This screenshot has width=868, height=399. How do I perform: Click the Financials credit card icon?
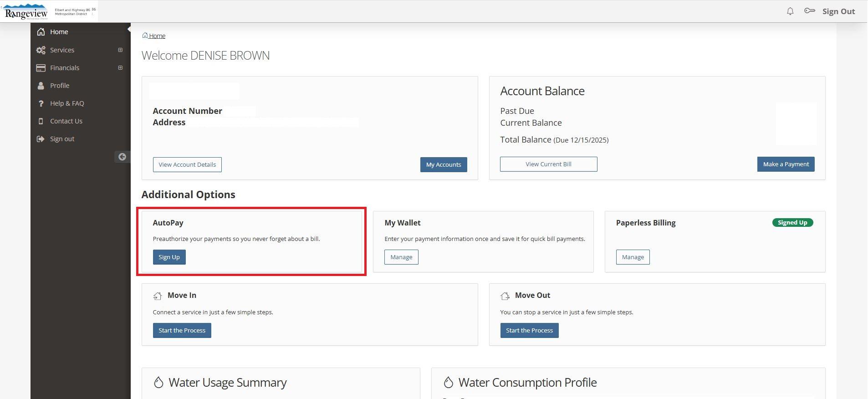[x=41, y=68]
